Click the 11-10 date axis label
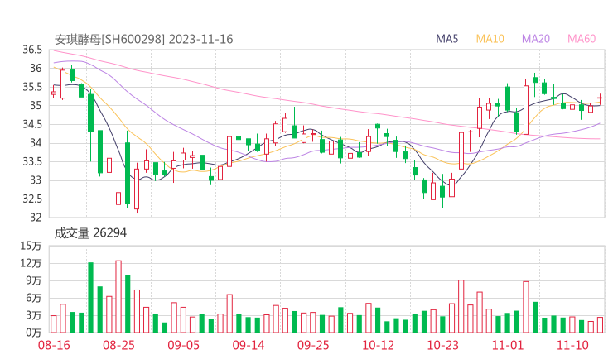Viewport: 613px width, 364px height. [572, 345]
